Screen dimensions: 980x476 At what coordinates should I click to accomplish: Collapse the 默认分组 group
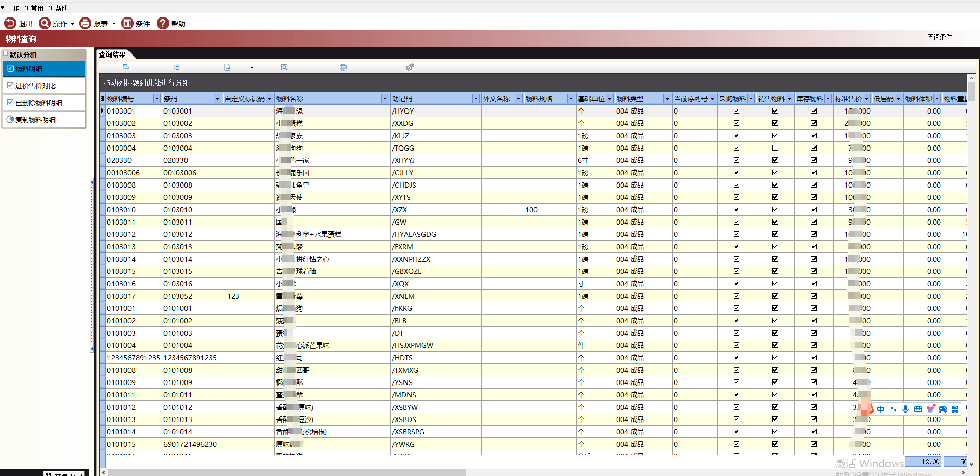[x=5, y=54]
